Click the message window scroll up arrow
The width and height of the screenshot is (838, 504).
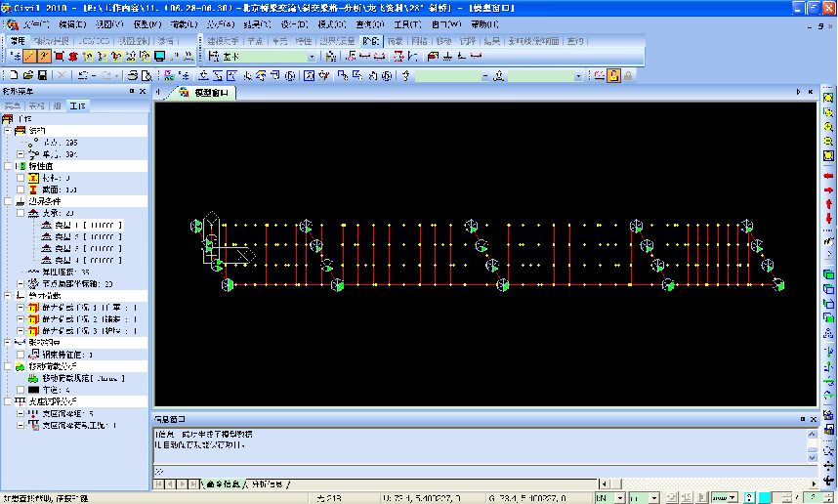point(812,434)
